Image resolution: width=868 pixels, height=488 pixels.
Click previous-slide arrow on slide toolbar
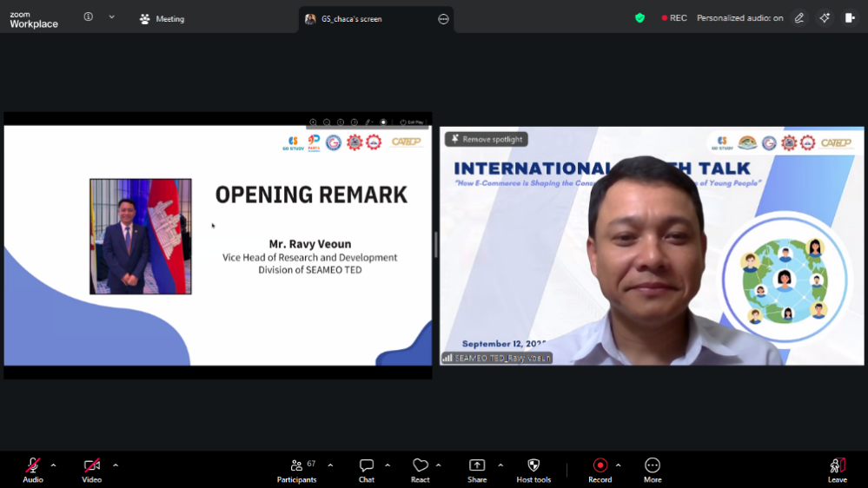[x=341, y=122]
